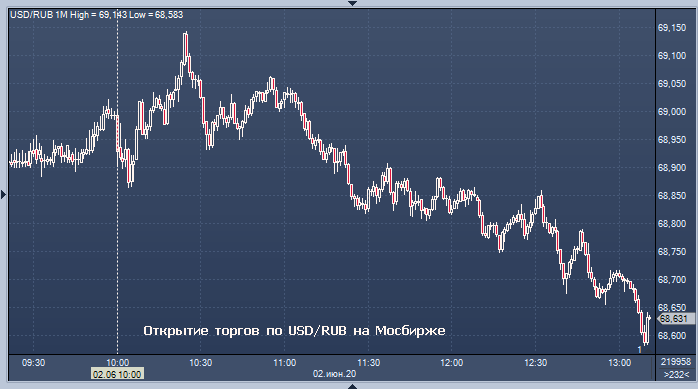This screenshot has width=698, height=389.
Task: Click the USD/RUB 1M High Low header
Action: tap(97, 15)
